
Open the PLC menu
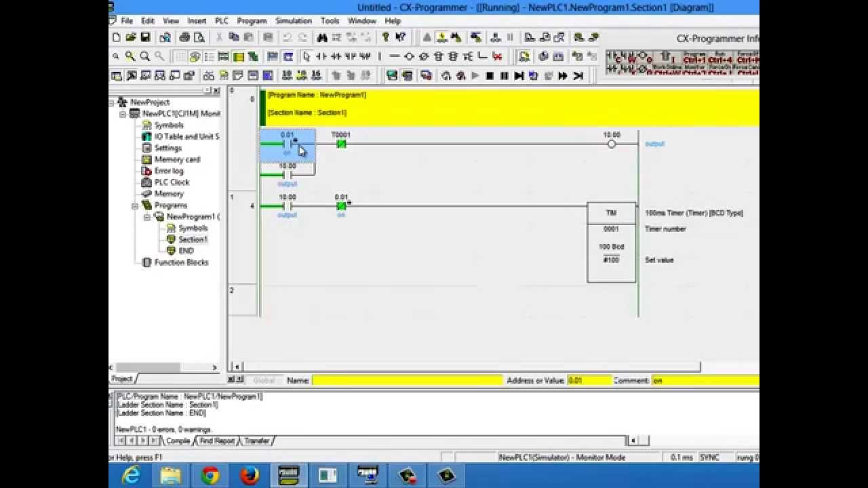pyautogui.click(x=222, y=21)
